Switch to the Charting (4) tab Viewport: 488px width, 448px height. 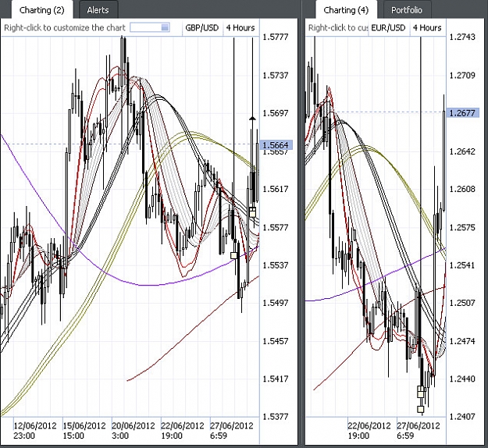[x=346, y=10]
